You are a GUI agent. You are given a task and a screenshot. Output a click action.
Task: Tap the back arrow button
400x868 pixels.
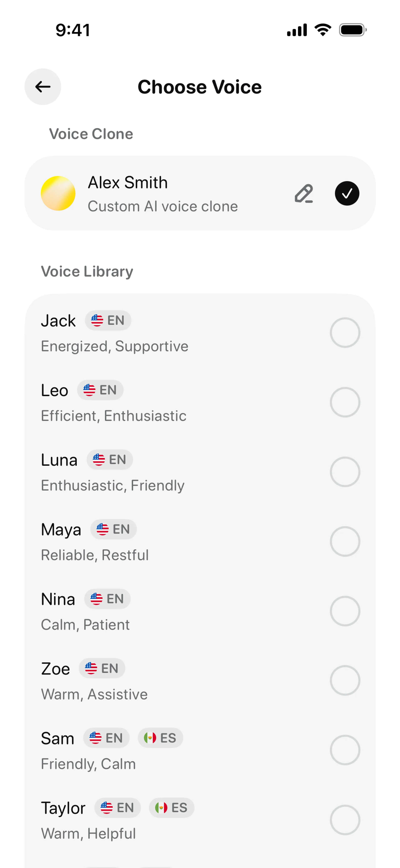(43, 87)
